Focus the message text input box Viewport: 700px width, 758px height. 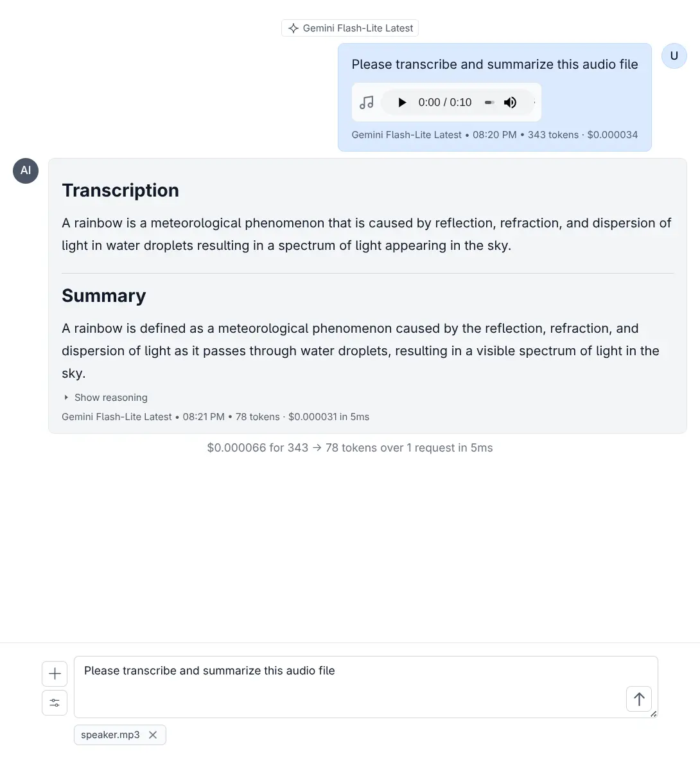[347, 686]
